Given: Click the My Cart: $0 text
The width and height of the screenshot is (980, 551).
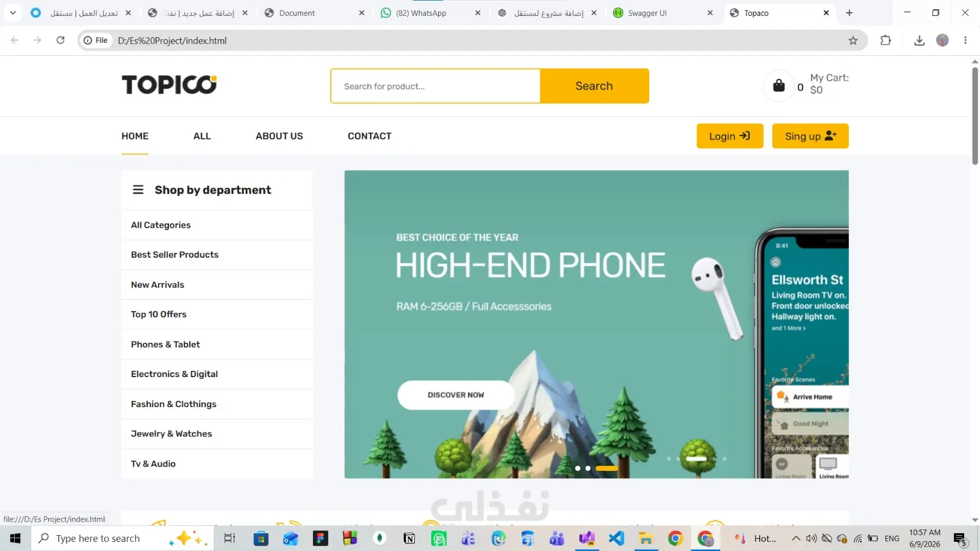Looking at the screenshot, I should [x=829, y=84].
